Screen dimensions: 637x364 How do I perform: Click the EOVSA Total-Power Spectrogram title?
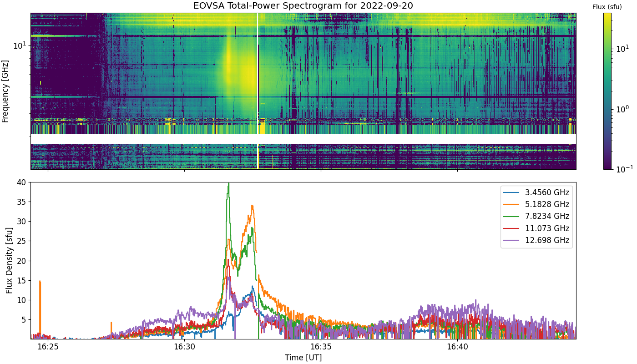point(303,6)
